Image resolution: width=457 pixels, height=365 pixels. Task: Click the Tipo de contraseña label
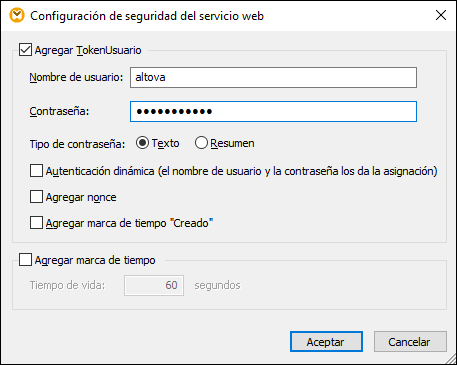coord(77,144)
